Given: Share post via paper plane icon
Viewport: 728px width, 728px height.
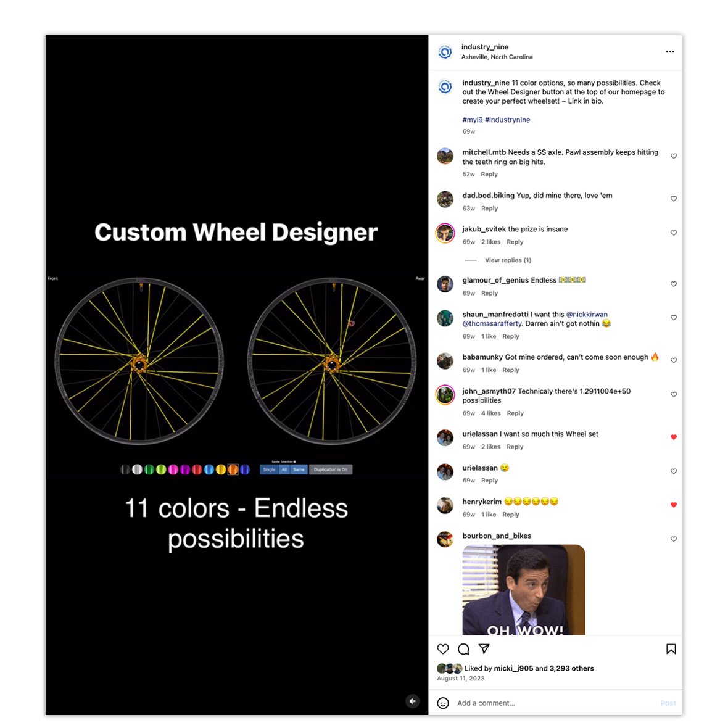Looking at the screenshot, I should (484, 648).
